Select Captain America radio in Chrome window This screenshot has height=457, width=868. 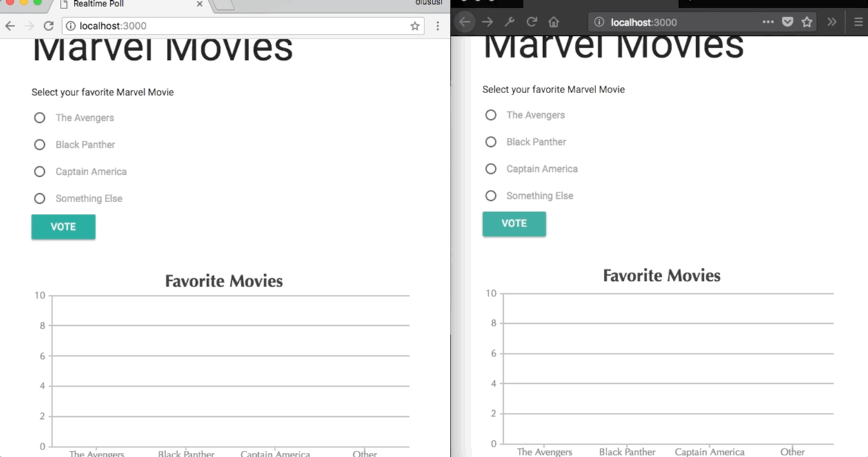point(40,172)
